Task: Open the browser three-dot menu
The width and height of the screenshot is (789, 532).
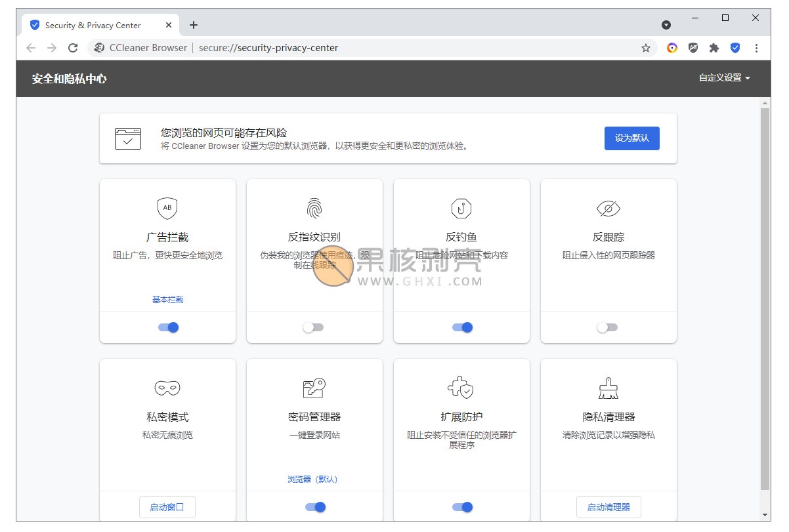Action: [x=756, y=48]
